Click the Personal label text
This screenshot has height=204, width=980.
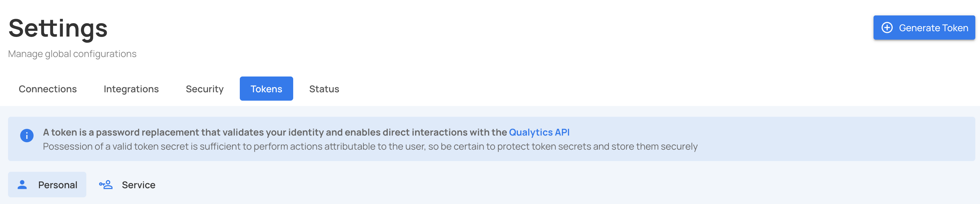[x=57, y=185]
